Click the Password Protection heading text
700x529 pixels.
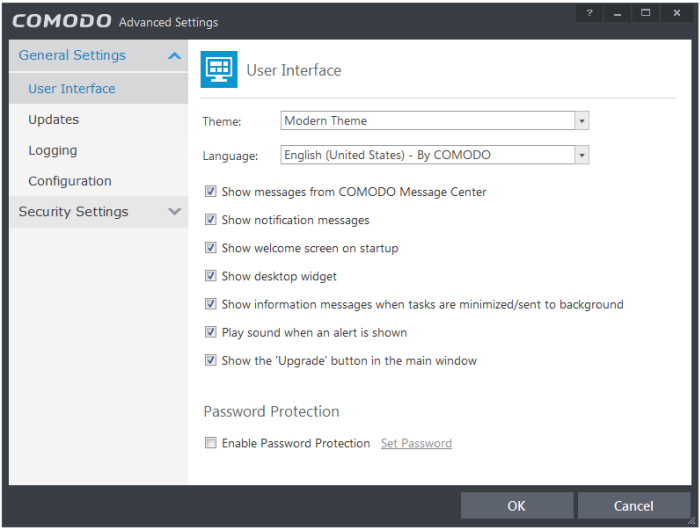point(271,412)
